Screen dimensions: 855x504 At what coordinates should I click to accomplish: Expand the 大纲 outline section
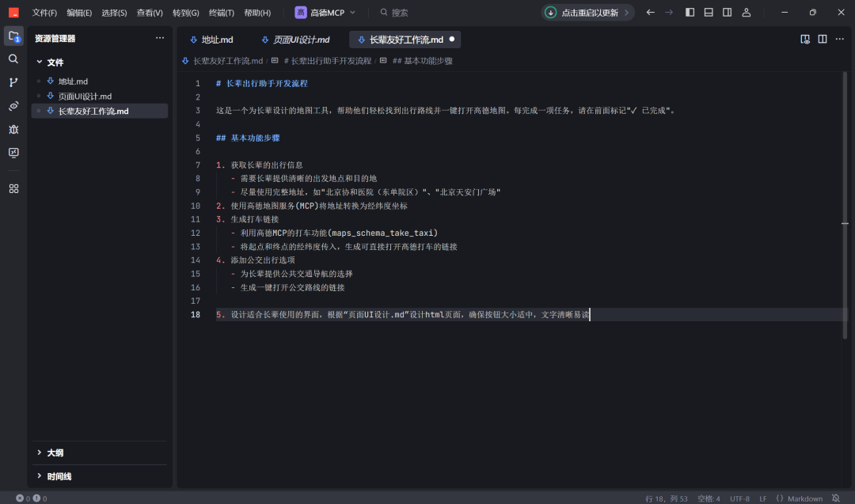(40, 453)
